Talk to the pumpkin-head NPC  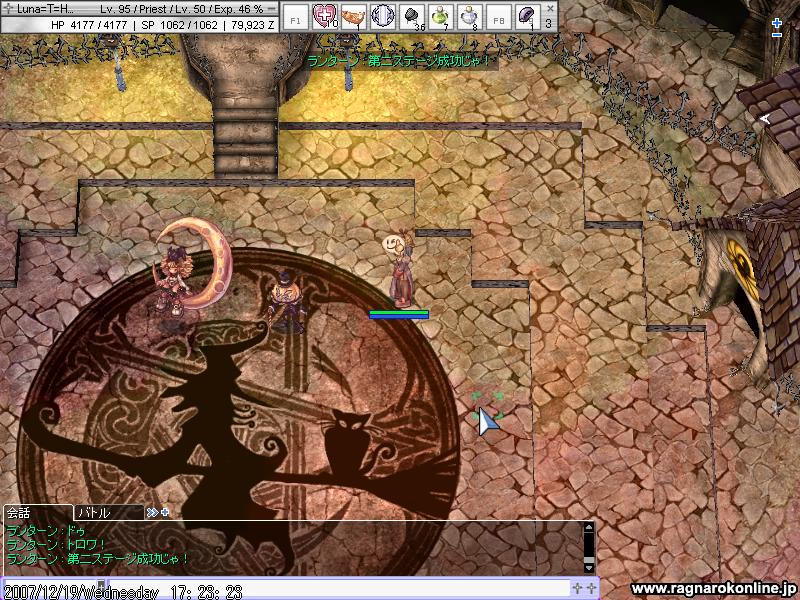pyautogui.click(x=286, y=301)
